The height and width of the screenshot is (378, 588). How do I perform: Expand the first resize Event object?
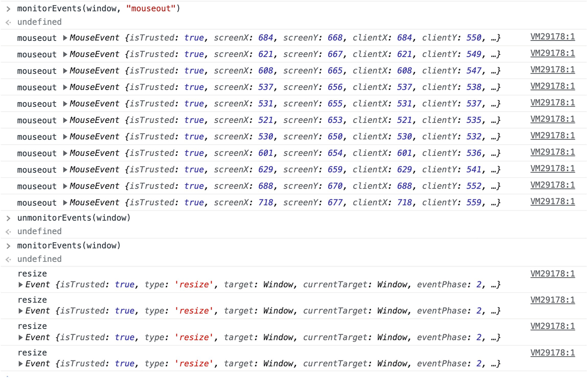[x=21, y=285]
